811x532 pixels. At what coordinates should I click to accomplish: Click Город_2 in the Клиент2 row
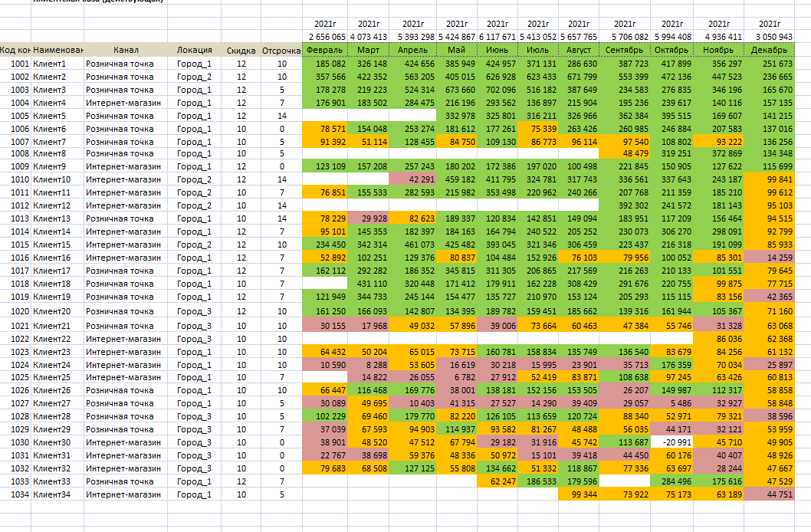pyautogui.click(x=195, y=77)
